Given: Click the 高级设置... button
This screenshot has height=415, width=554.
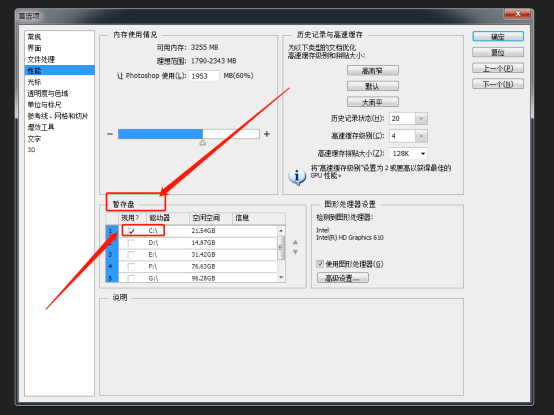Looking at the screenshot, I should pyautogui.click(x=342, y=278).
